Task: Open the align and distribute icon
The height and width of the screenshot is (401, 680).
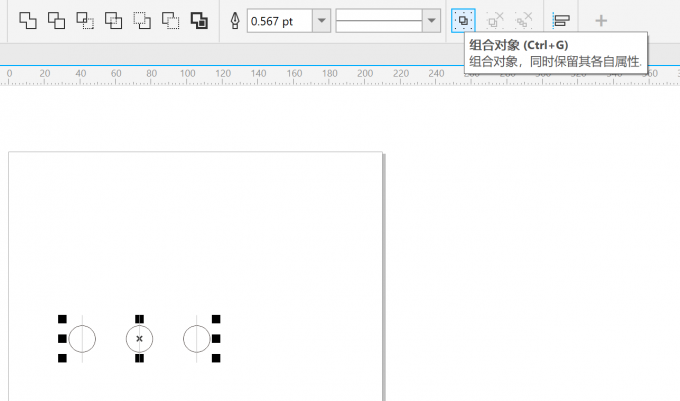Action: (561, 20)
